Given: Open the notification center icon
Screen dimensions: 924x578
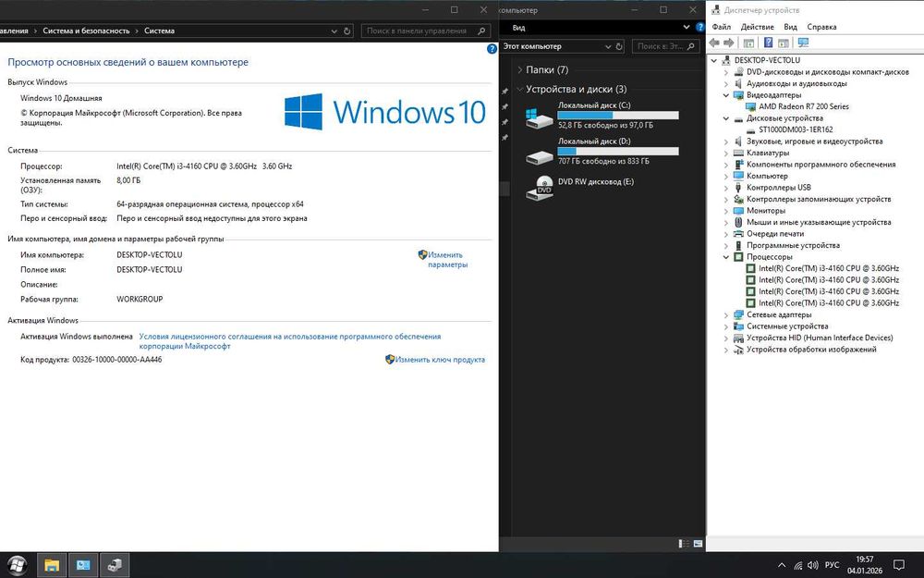Looking at the screenshot, I should pos(899,565).
